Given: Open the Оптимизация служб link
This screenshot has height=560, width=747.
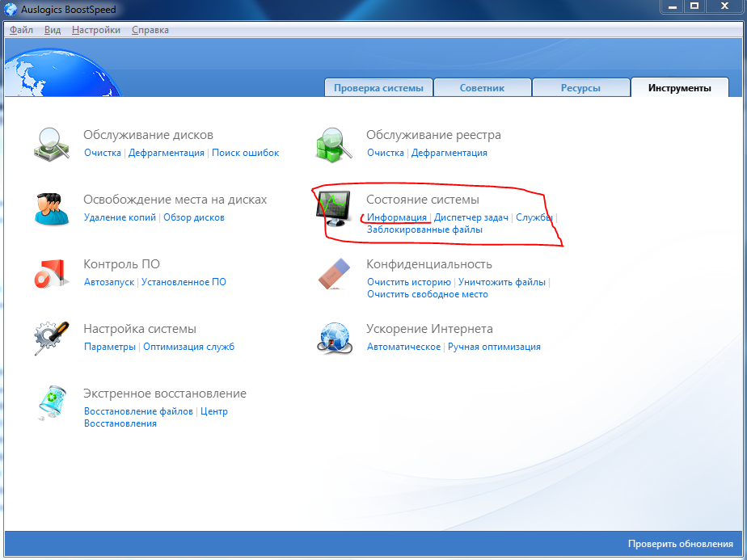Looking at the screenshot, I should point(189,347).
